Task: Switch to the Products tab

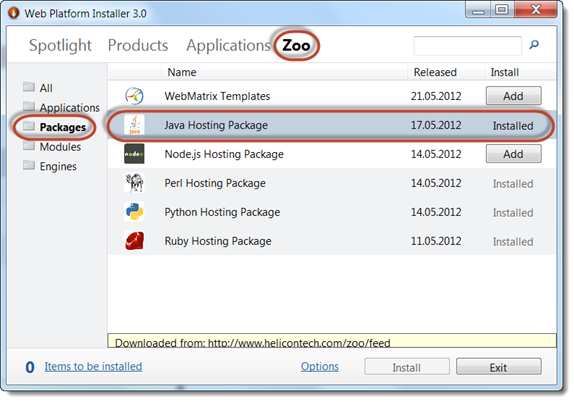Action: [x=138, y=45]
